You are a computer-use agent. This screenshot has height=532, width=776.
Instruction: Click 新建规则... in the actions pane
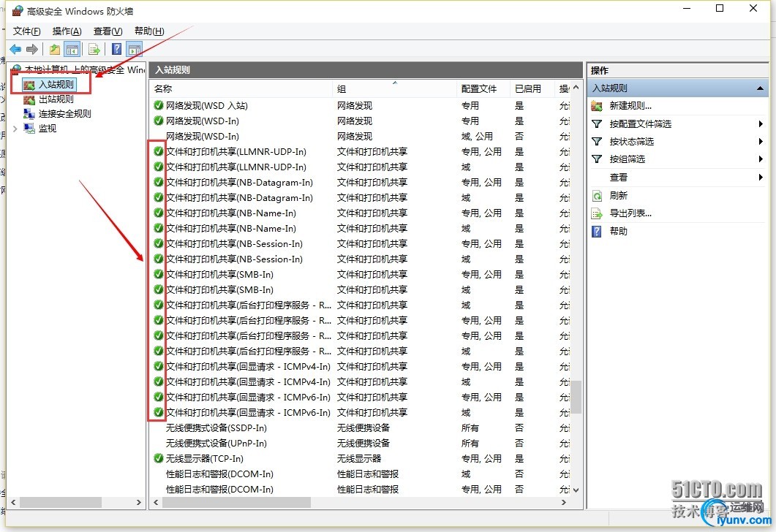coord(630,105)
